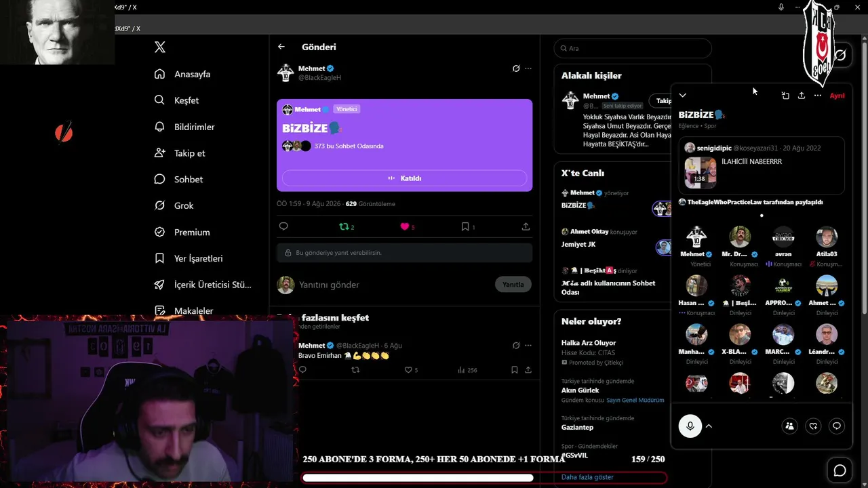Screen dimensions: 868x488
Task: Expand the microphone options arrow
Action: pos(709,426)
